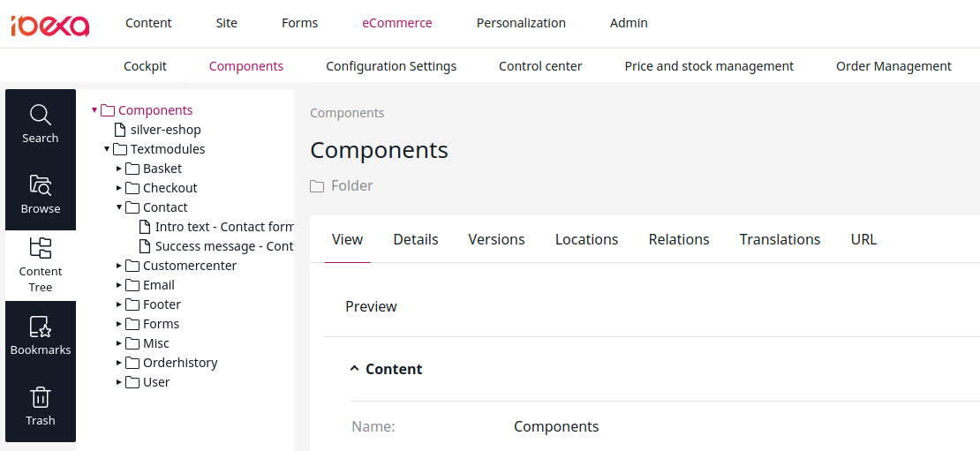Viewport: 980px width, 451px height.
Task: Click the Ibexa logo
Action: pos(50,26)
